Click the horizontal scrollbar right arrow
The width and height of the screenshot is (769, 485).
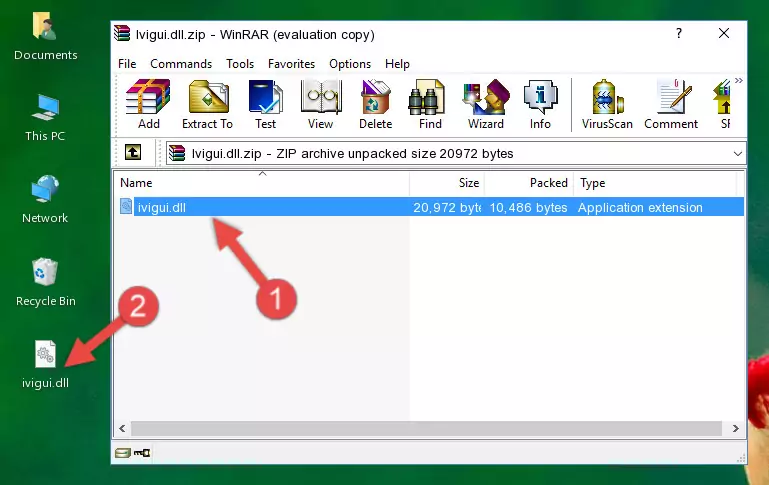click(x=735, y=429)
